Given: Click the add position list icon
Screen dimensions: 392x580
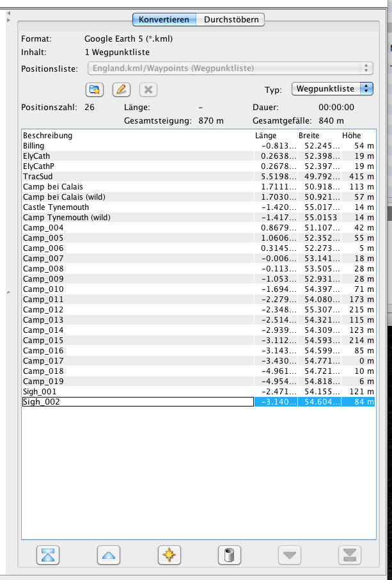Looking at the screenshot, I should [x=95, y=90].
